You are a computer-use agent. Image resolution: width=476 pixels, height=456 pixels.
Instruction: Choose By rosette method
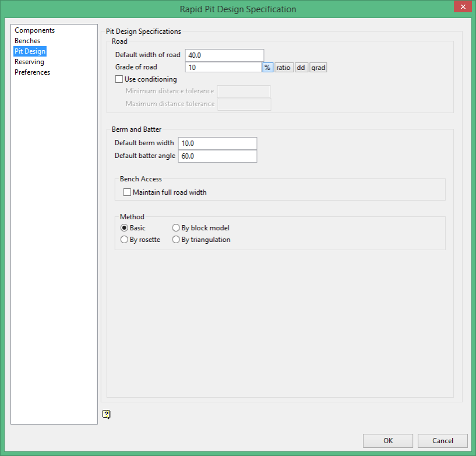124,240
